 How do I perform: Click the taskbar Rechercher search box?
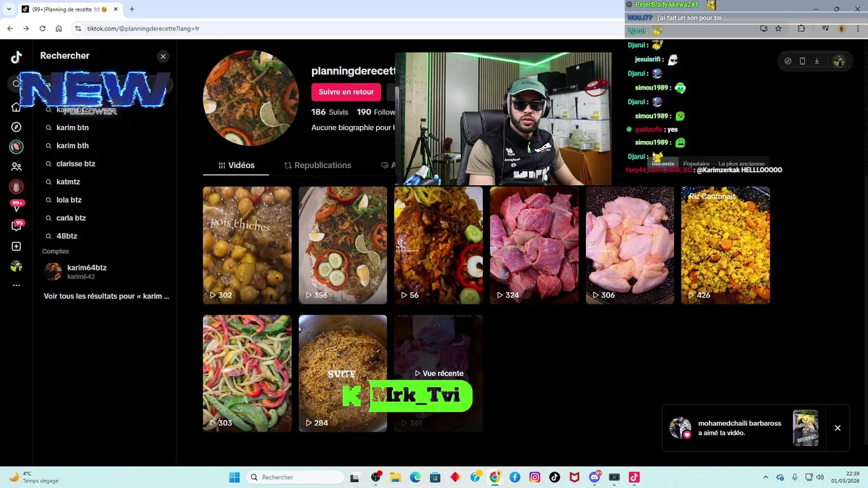(x=295, y=477)
